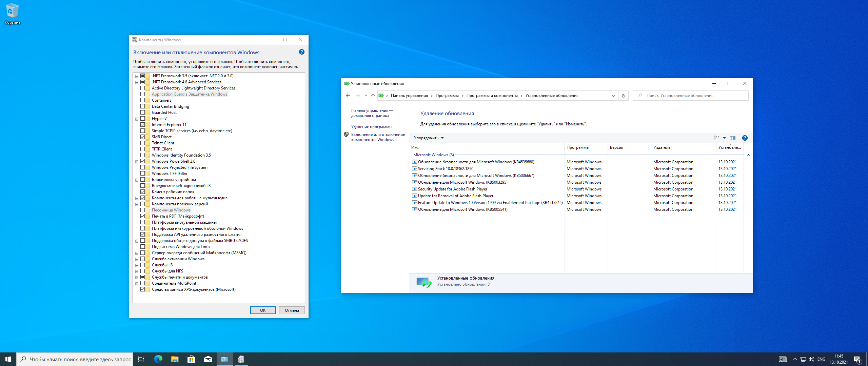Screen dimensions: 868x366
Task: Click the ENG language indicator
Action: (821, 359)
